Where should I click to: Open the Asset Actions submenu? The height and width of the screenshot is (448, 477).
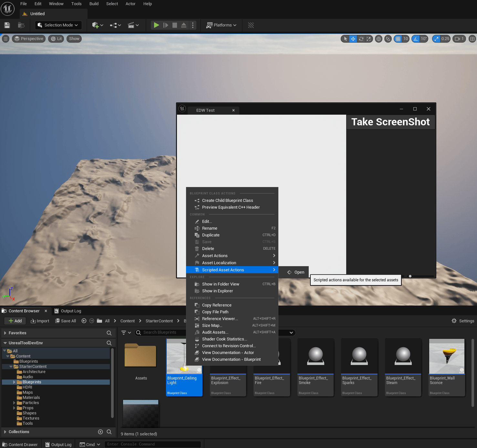[232, 256]
